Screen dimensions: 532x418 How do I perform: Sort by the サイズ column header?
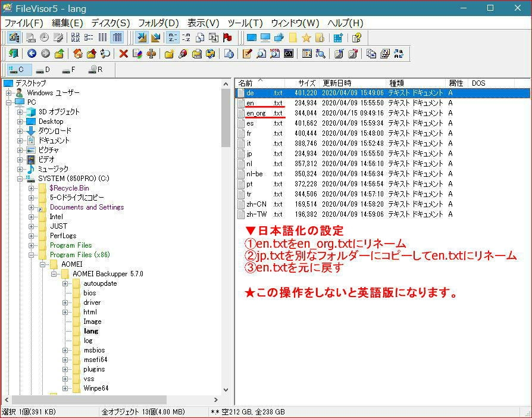(x=306, y=83)
